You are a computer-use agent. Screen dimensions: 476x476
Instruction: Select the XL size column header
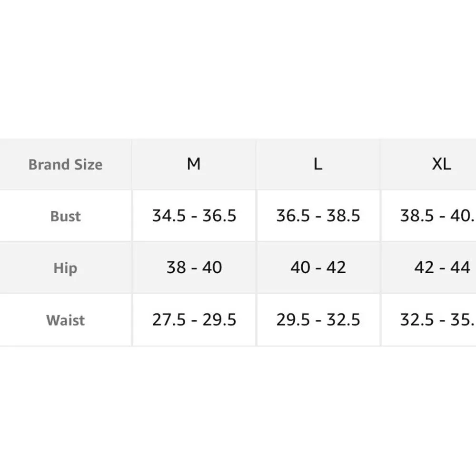(x=441, y=164)
